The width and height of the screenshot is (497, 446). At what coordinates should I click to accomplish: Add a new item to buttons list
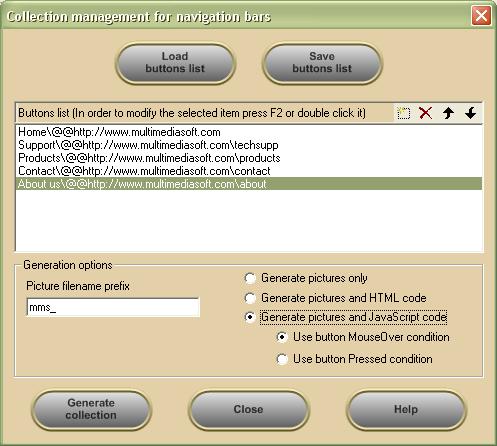click(x=404, y=113)
